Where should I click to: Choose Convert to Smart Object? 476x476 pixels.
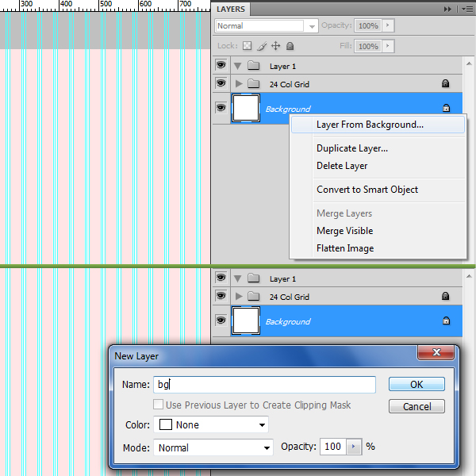pos(367,190)
